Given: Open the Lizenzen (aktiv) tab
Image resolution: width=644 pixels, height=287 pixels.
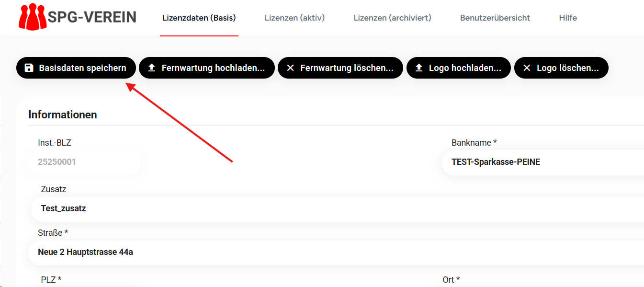Looking at the screenshot, I should [x=294, y=18].
